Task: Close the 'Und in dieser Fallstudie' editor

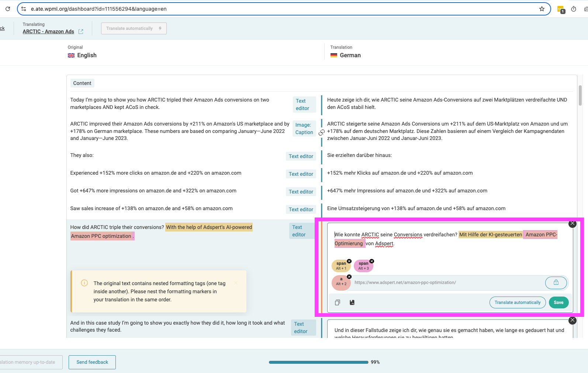Action: [573, 321]
